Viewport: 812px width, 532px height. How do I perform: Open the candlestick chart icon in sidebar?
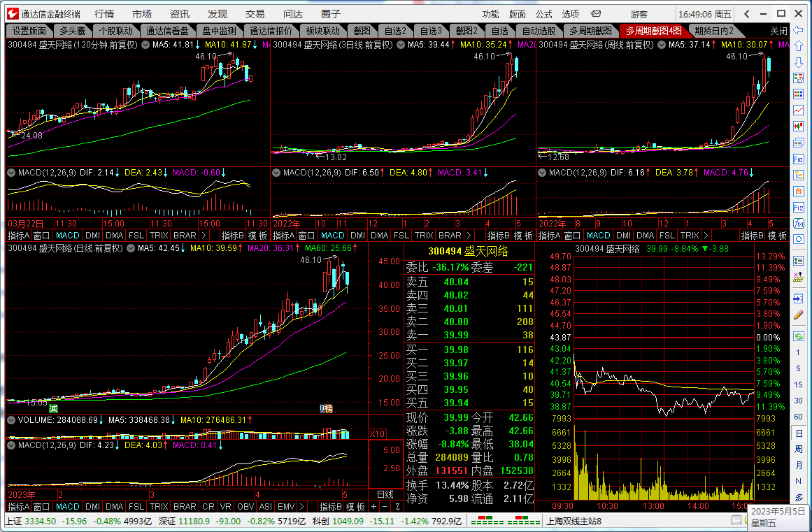tap(799, 127)
